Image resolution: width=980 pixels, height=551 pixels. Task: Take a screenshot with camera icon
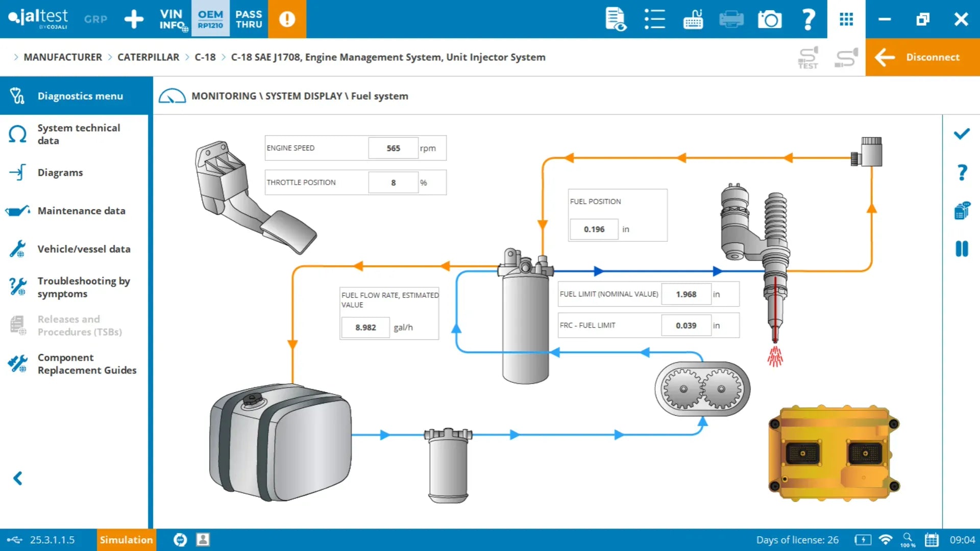pos(770,19)
